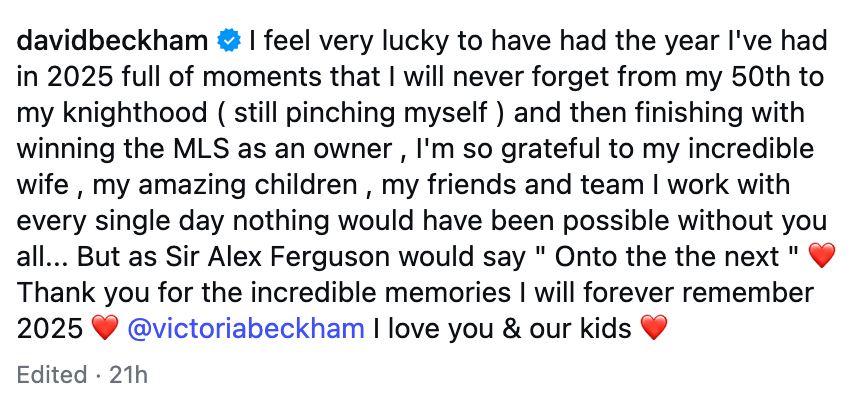The image size is (864, 416).
Task: Click the phrase "Thank you for the incredible memories"
Action: click(x=230, y=292)
